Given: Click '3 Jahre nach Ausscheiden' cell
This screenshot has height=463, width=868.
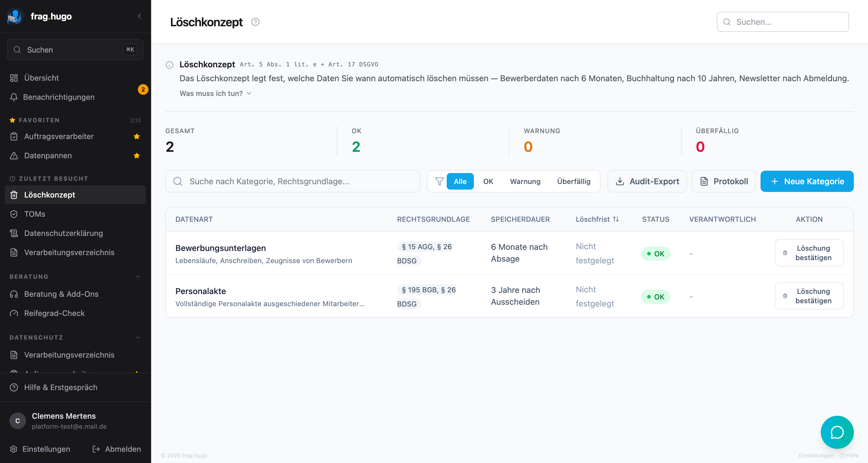Looking at the screenshot, I should pos(515,296).
